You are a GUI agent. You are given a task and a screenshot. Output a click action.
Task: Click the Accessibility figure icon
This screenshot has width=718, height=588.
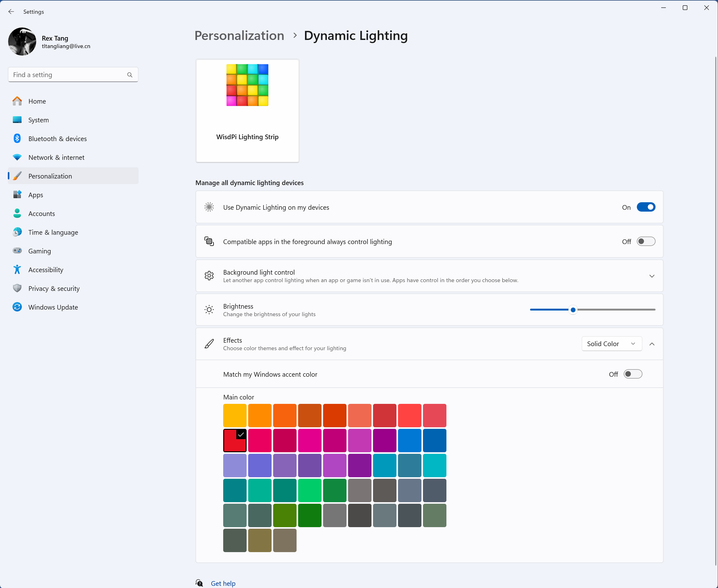17,270
